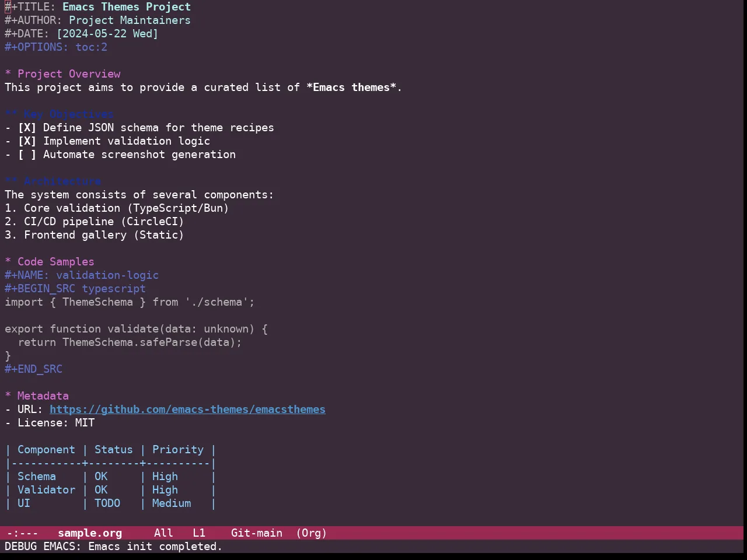747x560 pixels.
Task: Toggle the 'Implement validation logic' checkbox
Action: coord(27,141)
